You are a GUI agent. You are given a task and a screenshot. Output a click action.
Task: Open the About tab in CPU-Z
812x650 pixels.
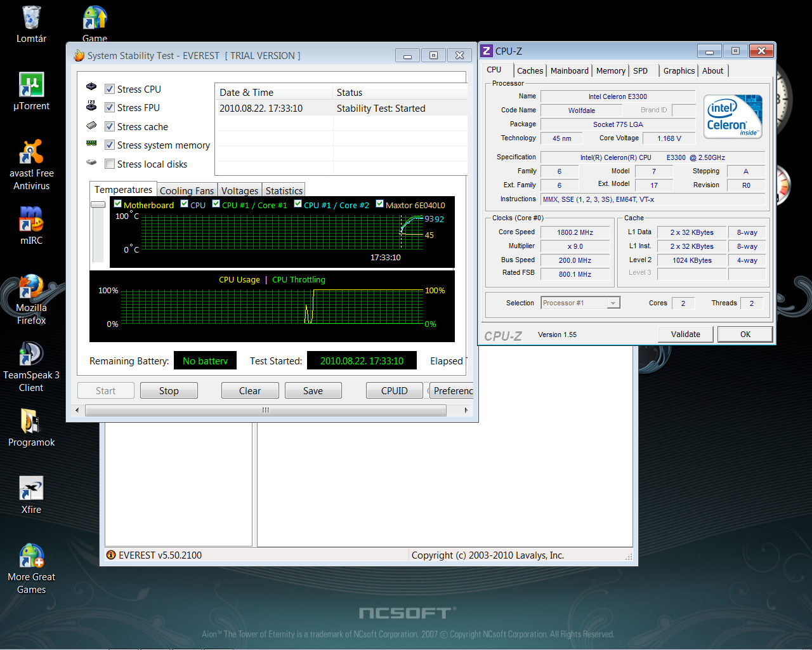click(712, 70)
